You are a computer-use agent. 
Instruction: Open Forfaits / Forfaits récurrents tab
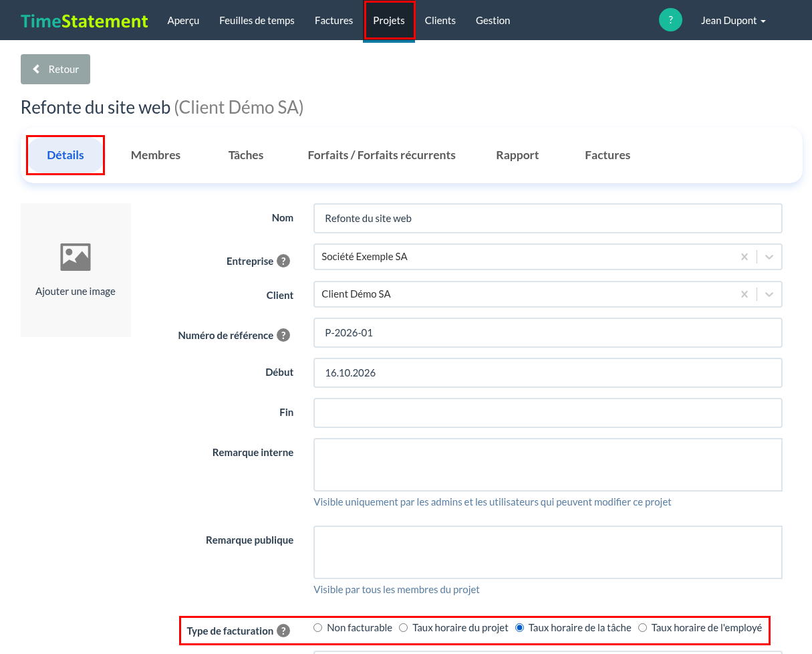[x=382, y=155]
